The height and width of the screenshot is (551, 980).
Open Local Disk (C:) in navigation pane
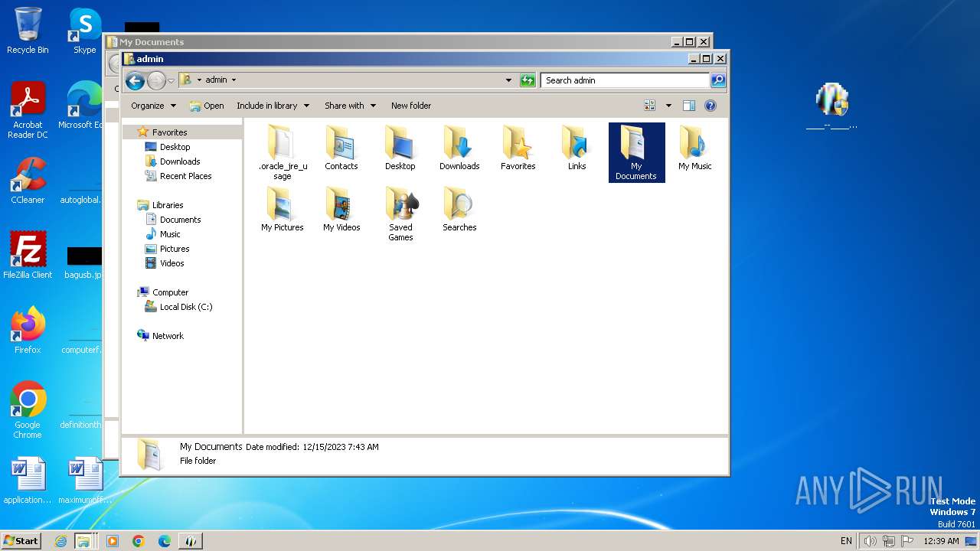(186, 307)
